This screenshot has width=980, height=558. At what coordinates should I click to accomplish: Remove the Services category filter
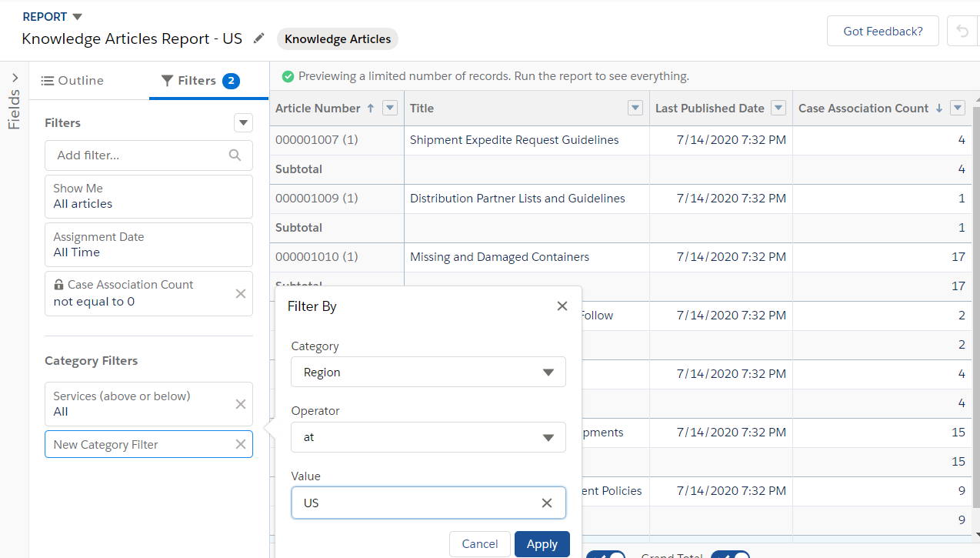241,404
